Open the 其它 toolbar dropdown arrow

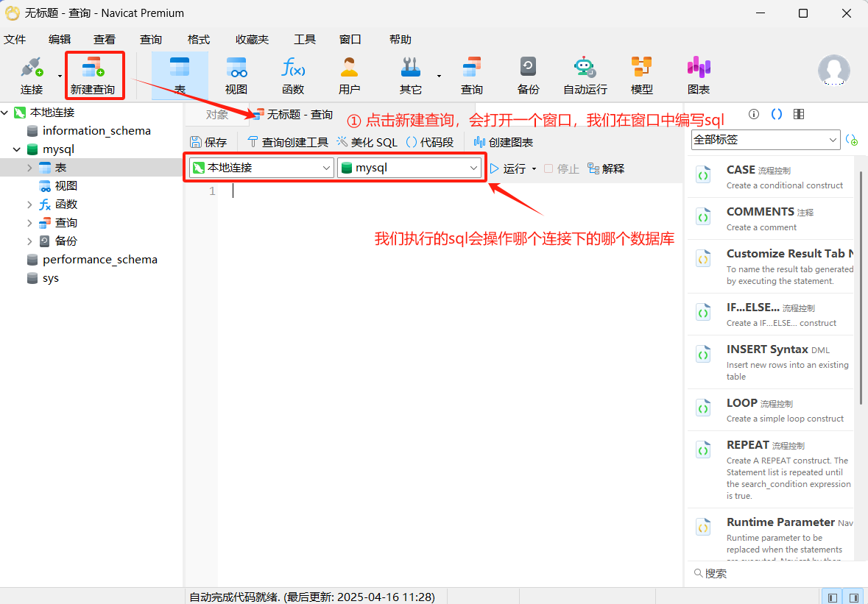tap(439, 76)
